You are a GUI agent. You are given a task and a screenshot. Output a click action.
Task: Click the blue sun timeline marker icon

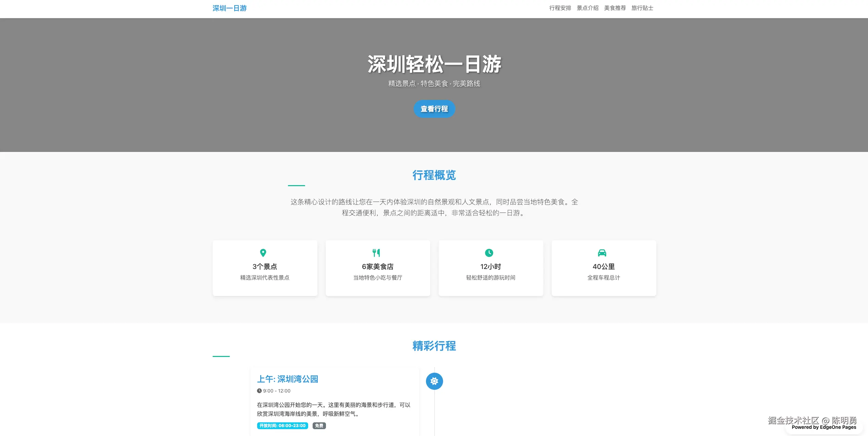coord(434,381)
